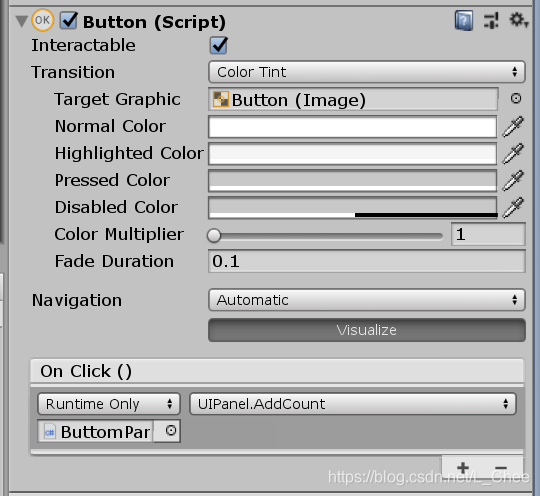The image size is (540, 496).
Task: Open object picker for ButtomPar field
Action: click(170, 431)
